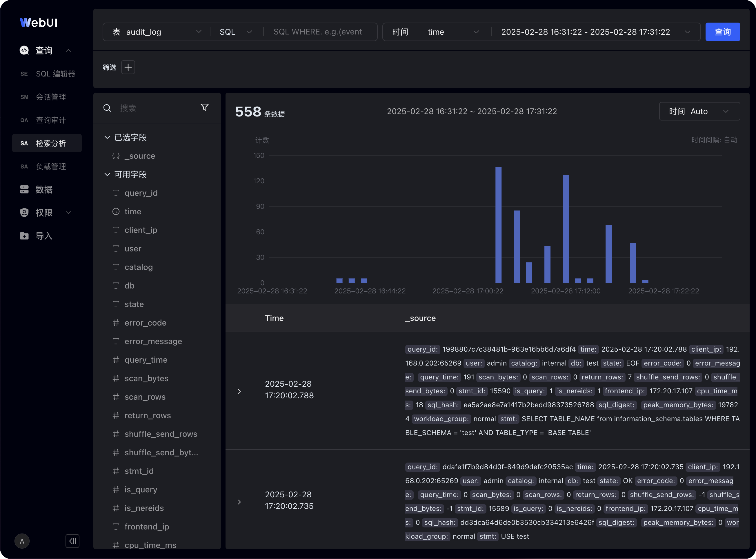Open the 时间 Auto interval dropdown

point(699,111)
